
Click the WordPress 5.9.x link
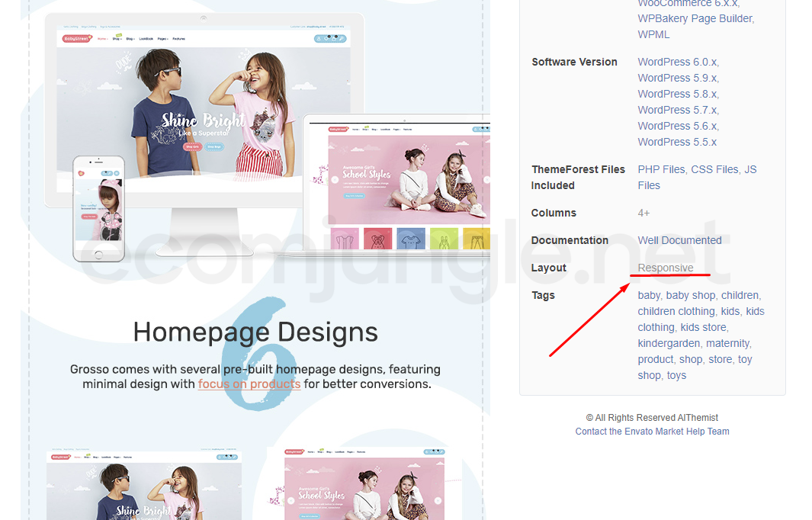[677, 78]
